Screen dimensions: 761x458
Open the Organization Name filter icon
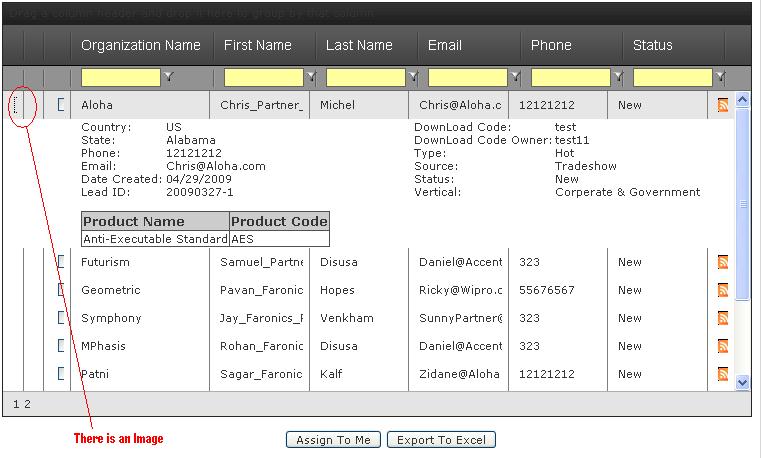(x=168, y=77)
